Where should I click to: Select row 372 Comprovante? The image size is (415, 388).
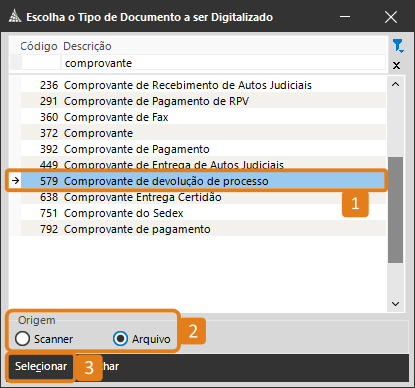pos(203,133)
